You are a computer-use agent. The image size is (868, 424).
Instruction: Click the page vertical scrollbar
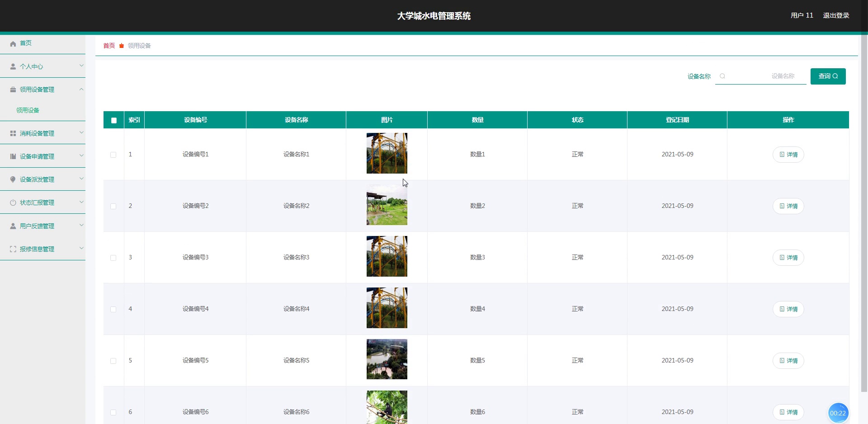tap(864, 212)
